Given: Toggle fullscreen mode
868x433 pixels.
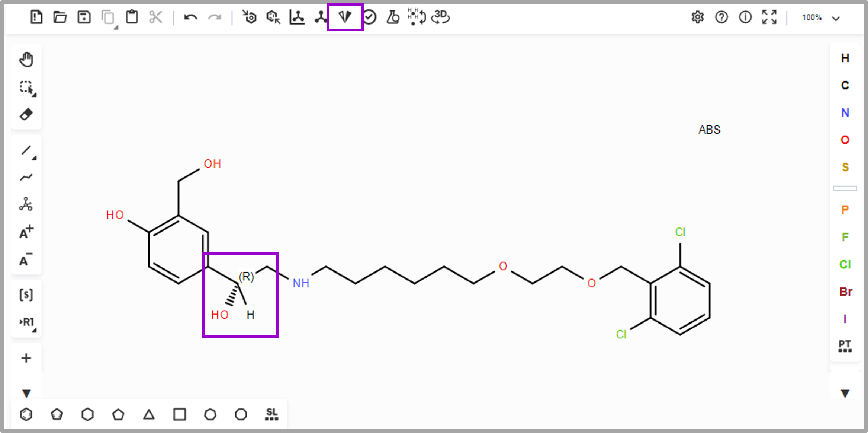Looking at the screenshot, I should click(x=769, y=17).
